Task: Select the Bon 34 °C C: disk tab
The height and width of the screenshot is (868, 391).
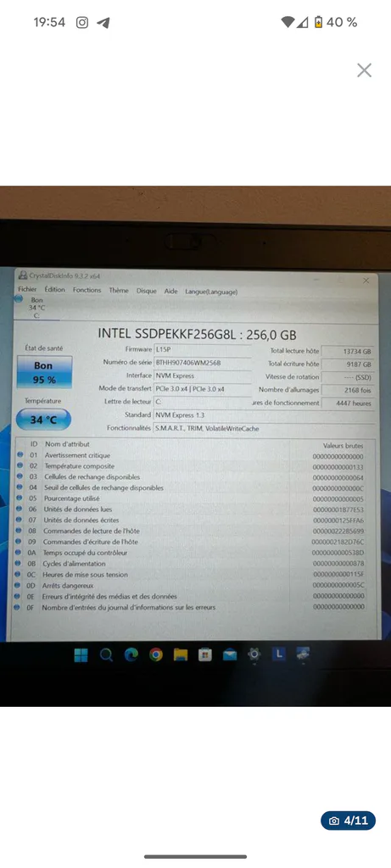Action: point(36,308)
